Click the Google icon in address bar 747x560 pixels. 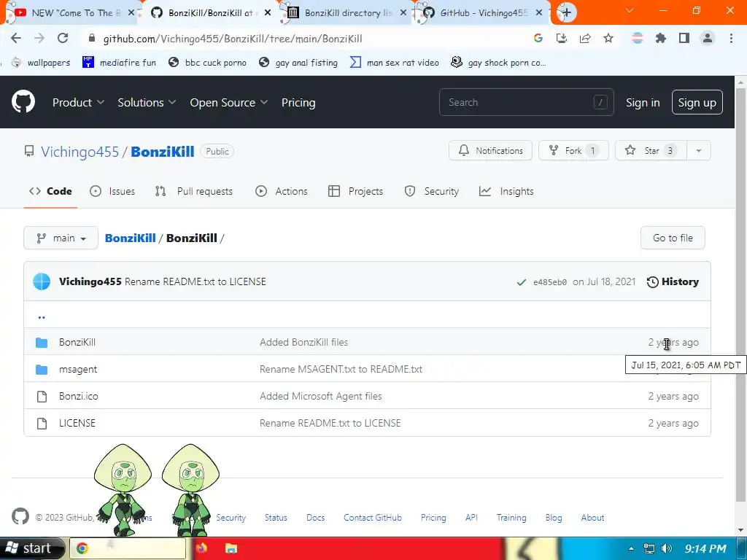pos(538,38)
